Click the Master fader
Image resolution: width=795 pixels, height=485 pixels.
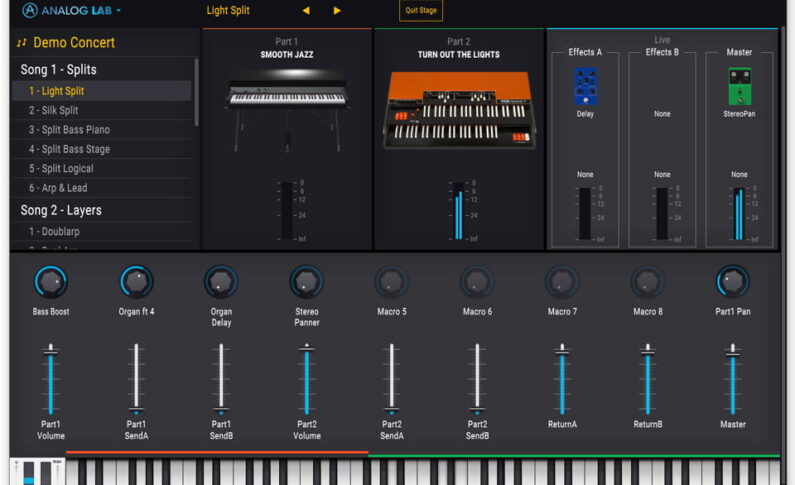733,379
